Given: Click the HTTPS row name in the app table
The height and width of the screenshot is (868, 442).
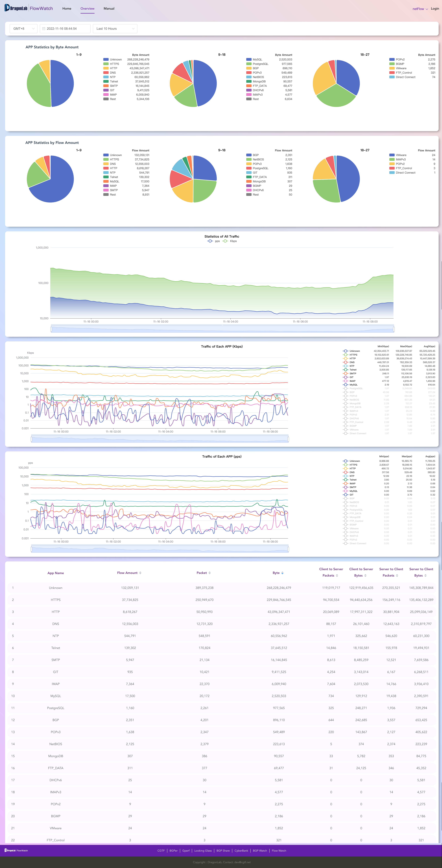Looking at the screenshot, I should pos(56,600).
